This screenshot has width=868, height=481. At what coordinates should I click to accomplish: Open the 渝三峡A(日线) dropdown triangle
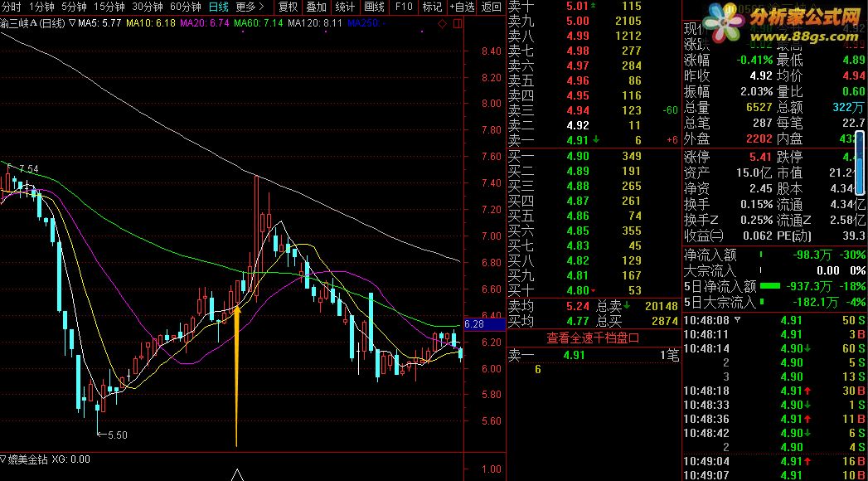tap(72, 23)
